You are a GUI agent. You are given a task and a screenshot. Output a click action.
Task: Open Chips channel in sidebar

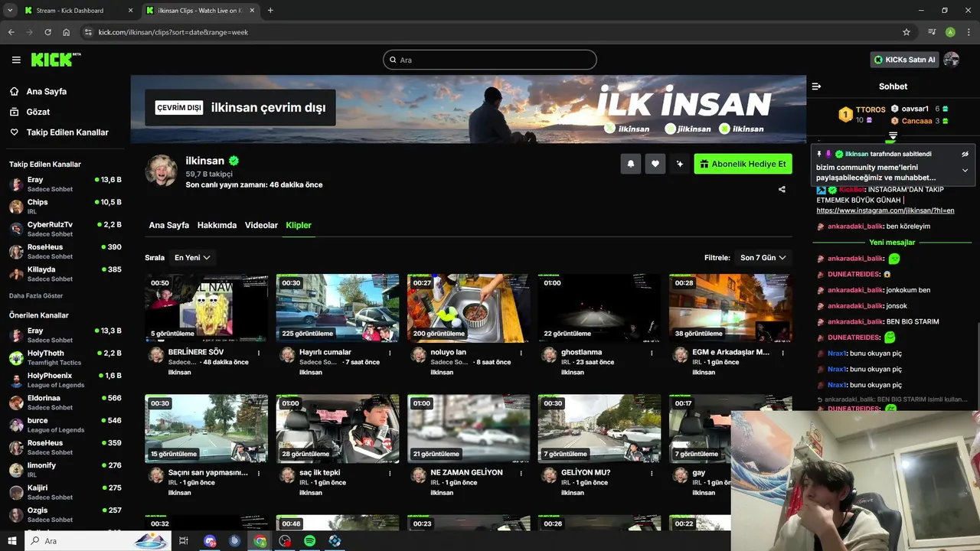[x=65, y=207]
